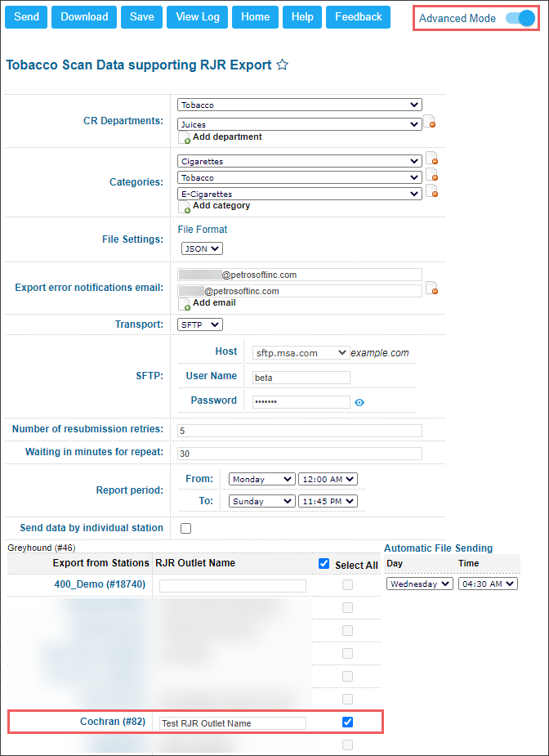Click the first notification email field

tap(299, 275)
